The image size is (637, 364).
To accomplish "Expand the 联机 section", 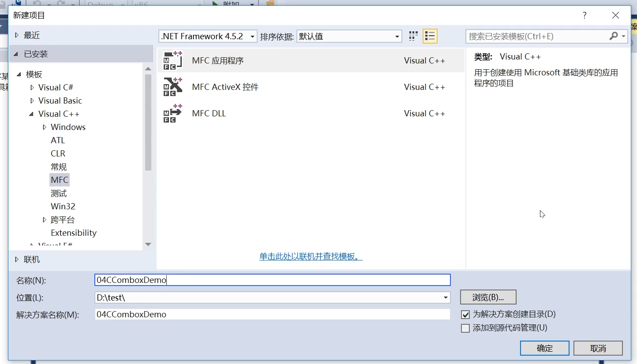I will (17, 260).
